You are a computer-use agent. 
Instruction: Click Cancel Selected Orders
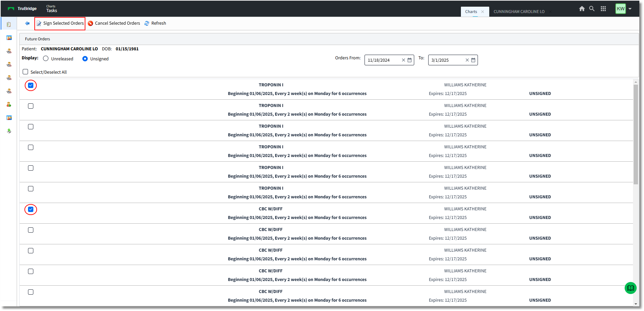tap(114, 23)
